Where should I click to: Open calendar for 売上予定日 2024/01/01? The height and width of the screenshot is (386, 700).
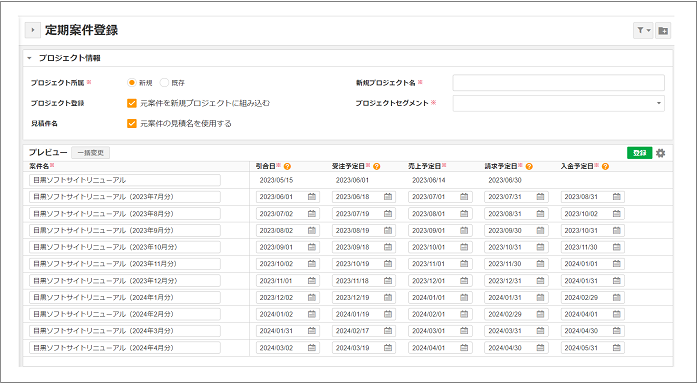click(x=464, y=297)
